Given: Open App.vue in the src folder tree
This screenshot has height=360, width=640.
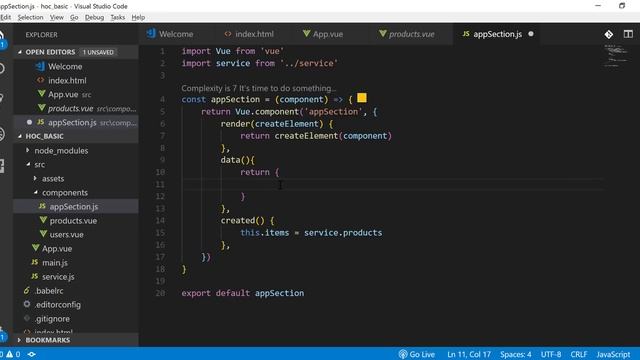Looking at the screenshot, I should coord(76,248).
